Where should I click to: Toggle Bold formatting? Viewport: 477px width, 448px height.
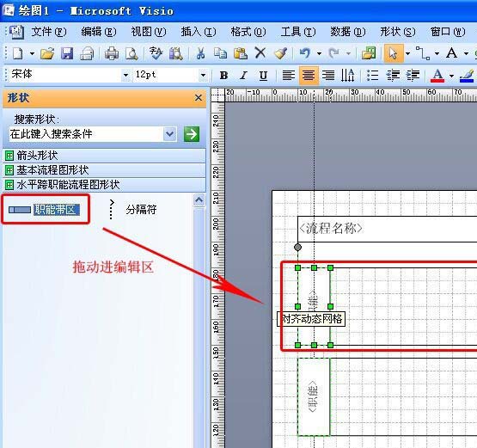[x=223, y=75]
